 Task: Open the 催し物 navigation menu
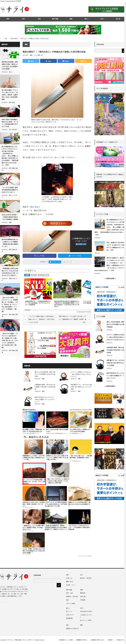[x=118, y=19]
